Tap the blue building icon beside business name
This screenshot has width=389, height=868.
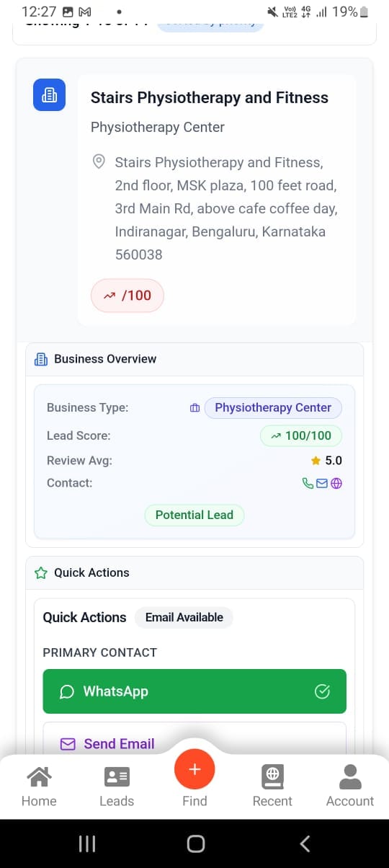(50, 94)
